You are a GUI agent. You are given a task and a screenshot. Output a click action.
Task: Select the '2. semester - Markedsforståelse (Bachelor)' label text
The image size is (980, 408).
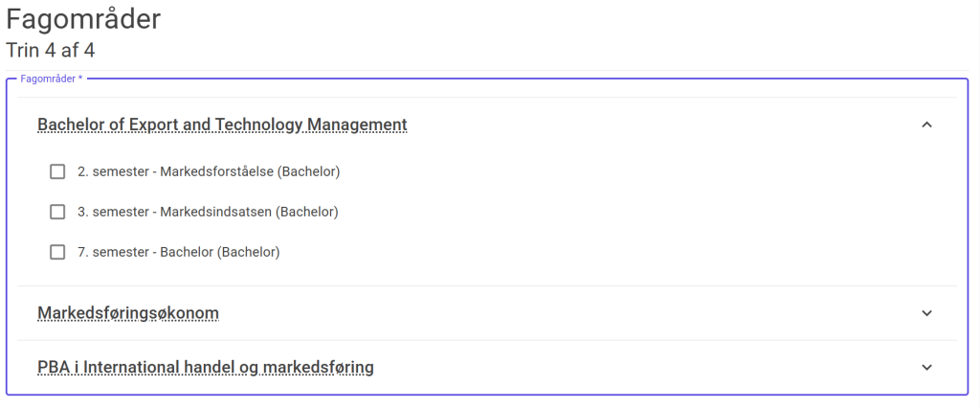pyautogui.click(x=209, y=171)
